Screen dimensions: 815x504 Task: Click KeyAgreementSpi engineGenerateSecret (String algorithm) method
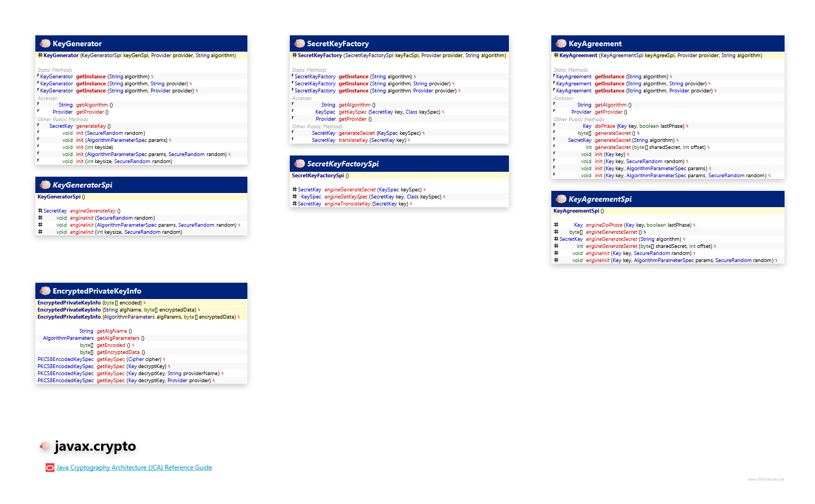pos(668,239)
